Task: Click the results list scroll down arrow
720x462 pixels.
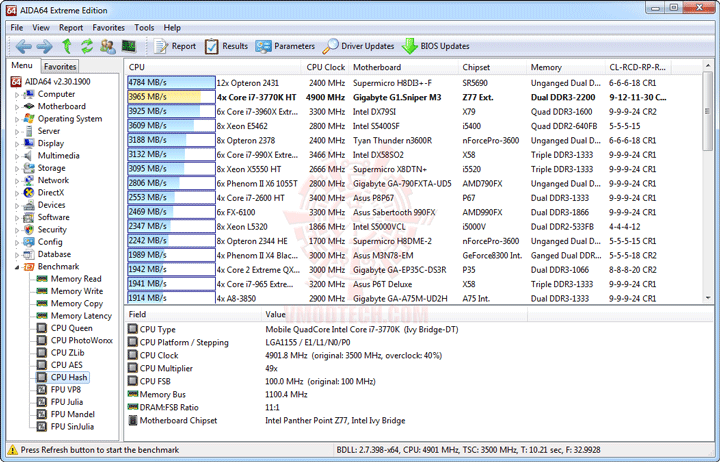Action: tap(708, 298)
